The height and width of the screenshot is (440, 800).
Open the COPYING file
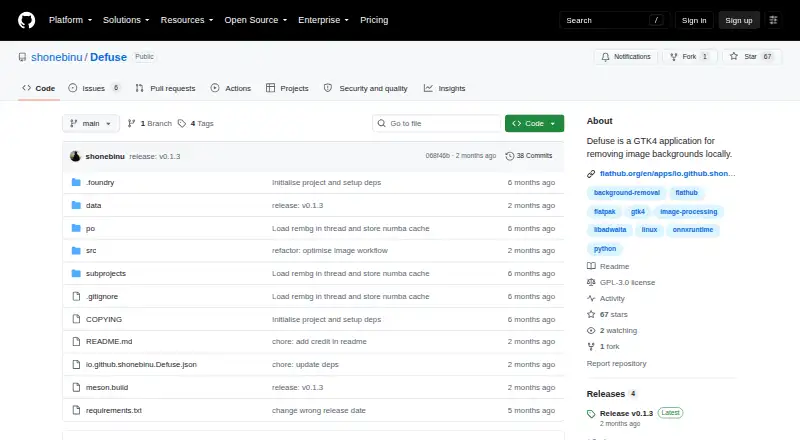click(104, 320)
